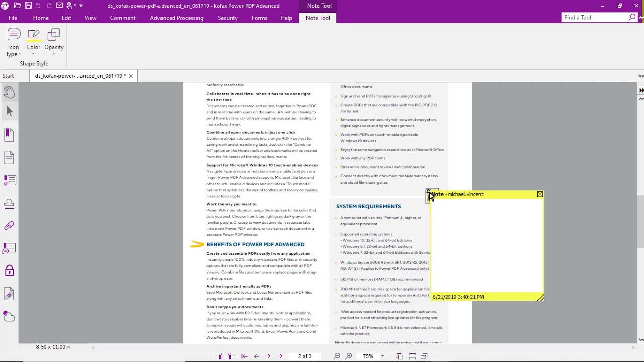This screenshot has width=644, height=362.
Task: Click the note timestamp 6/21/2019 3:40:21 PM
Action: pos(458,297)
